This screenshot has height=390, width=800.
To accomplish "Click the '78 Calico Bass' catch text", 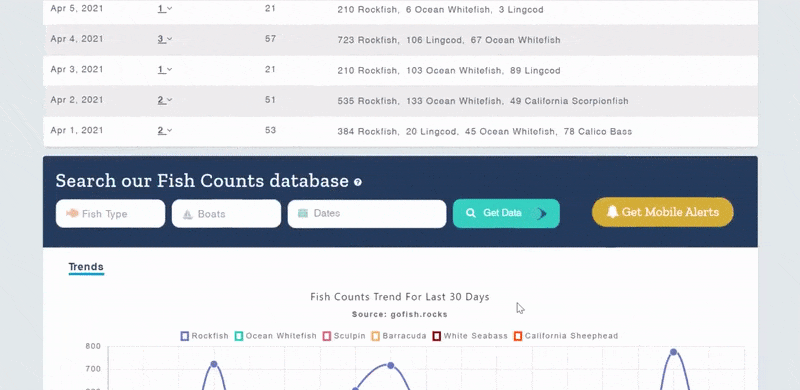I will tap(597, 132).
